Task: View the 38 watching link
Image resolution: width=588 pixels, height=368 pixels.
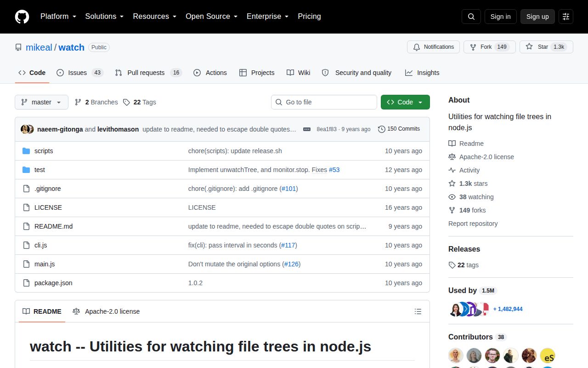Action: [471, 197]
